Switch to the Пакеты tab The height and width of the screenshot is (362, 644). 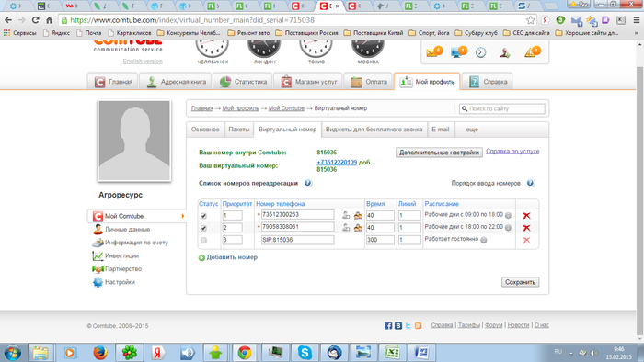click(x=238, y=130)
